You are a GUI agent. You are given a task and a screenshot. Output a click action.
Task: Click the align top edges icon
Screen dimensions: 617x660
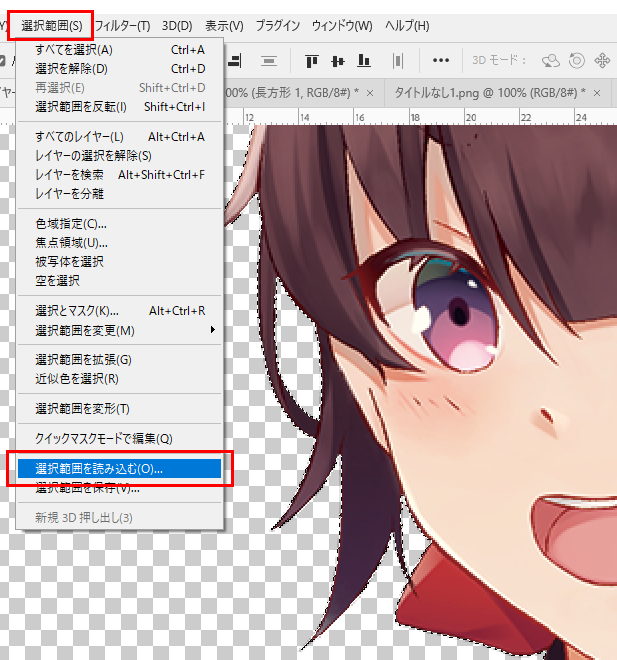tap(311, 61)
